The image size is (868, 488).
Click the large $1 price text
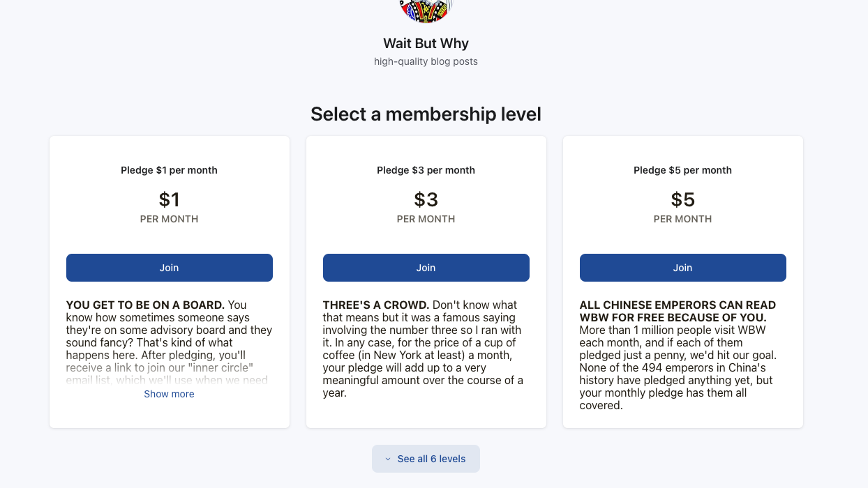point(169,199)
